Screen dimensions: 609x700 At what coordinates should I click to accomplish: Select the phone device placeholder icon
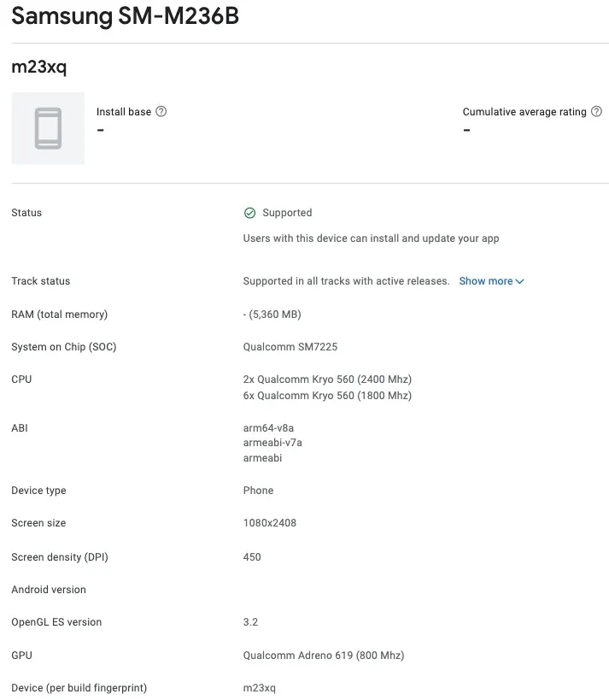[x=47, y=128]
